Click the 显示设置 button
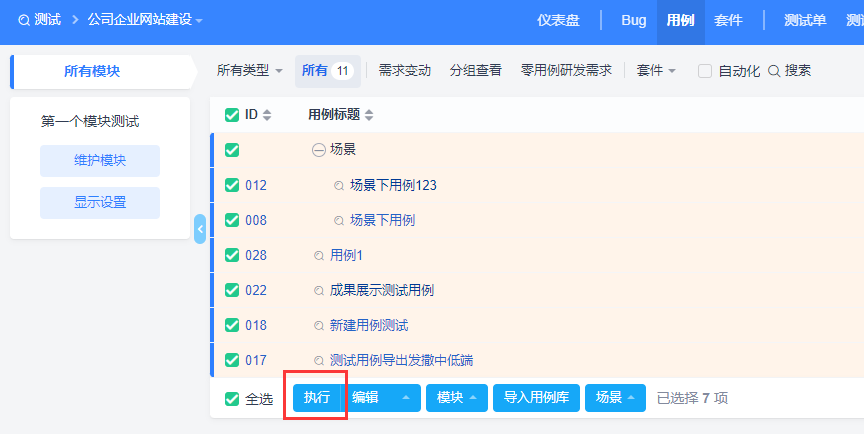This screenshot has width=864, height=434. point(100,203)
